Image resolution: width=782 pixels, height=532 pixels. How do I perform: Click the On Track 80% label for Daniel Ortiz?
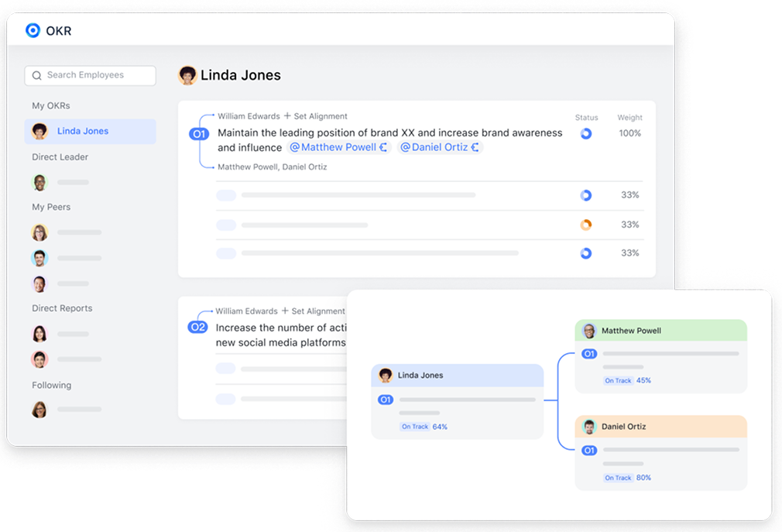tap(627, 478)
